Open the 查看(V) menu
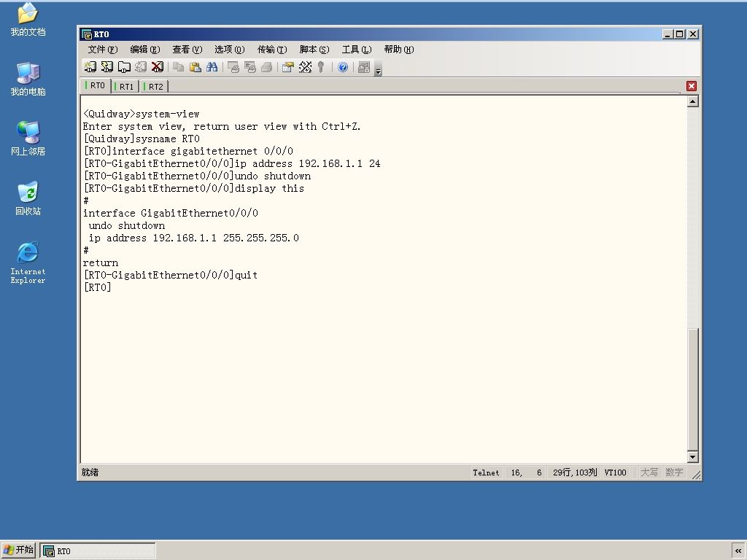Image resolution: width=747 pixels, height=560 pixels. click(187, 50)
